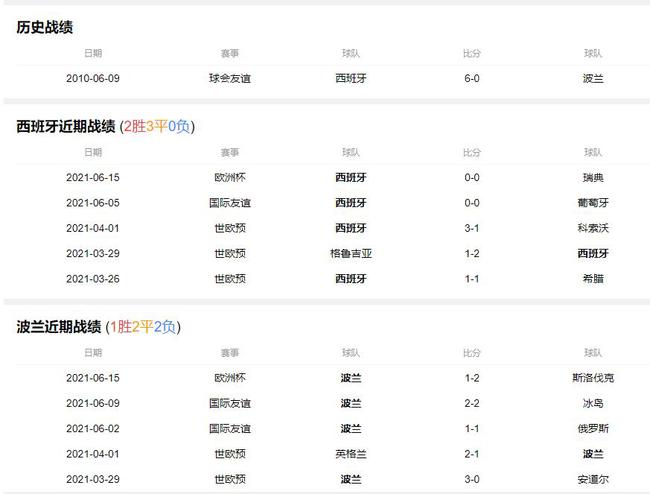
Task: Click the 3-0 score against 安道尔
Action: click(471, 479)
